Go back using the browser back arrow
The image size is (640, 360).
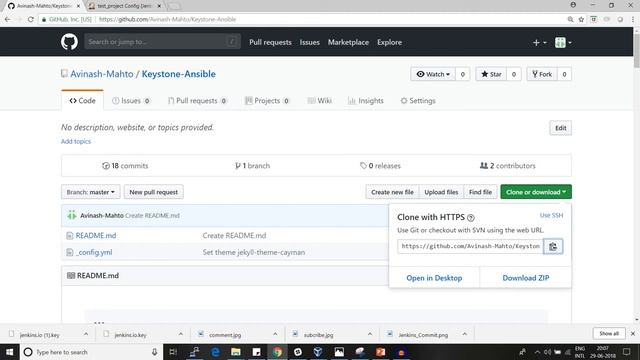pyautogui.click(x=7, y=19)
